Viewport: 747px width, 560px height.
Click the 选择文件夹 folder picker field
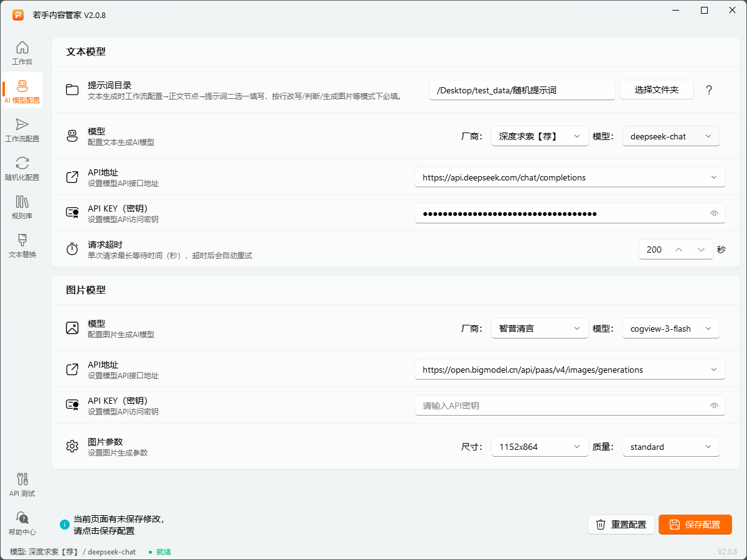[656, 89]
